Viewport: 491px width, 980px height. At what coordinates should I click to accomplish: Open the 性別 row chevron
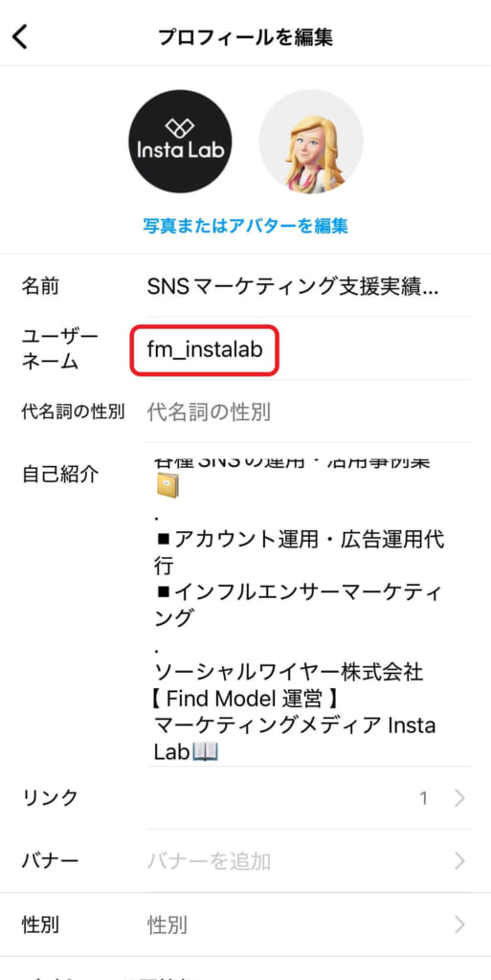(459, 924)
